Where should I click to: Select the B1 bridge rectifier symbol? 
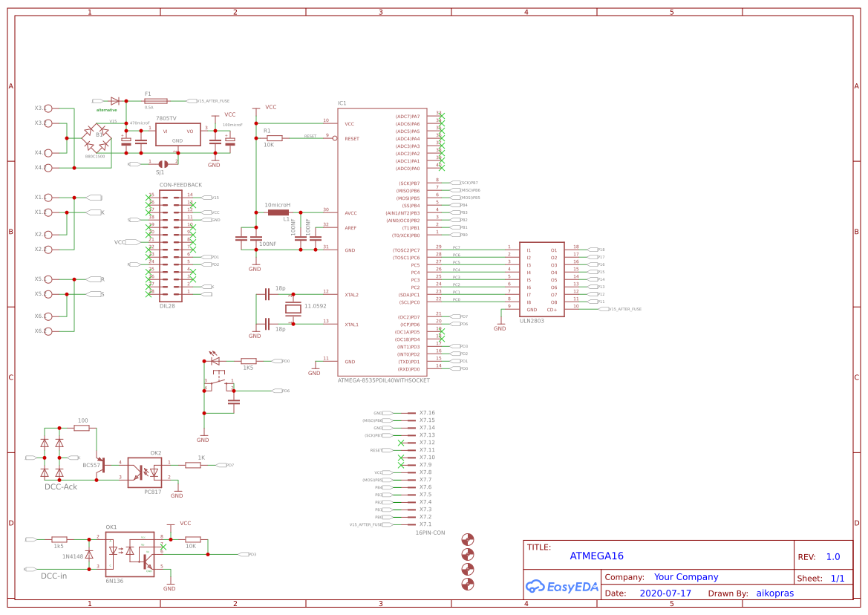pyautogui.click(x=97, y=137)
